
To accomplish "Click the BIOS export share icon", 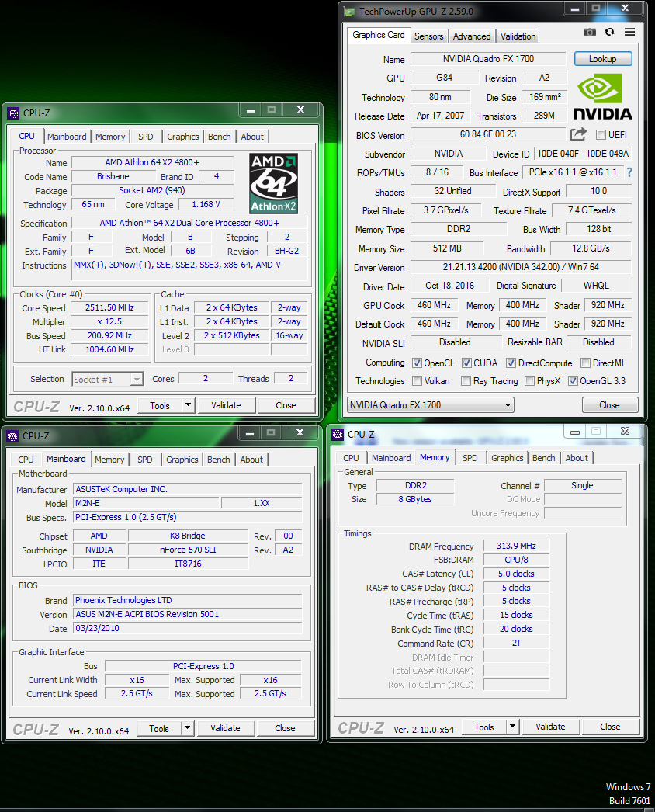I will (578, 134).
